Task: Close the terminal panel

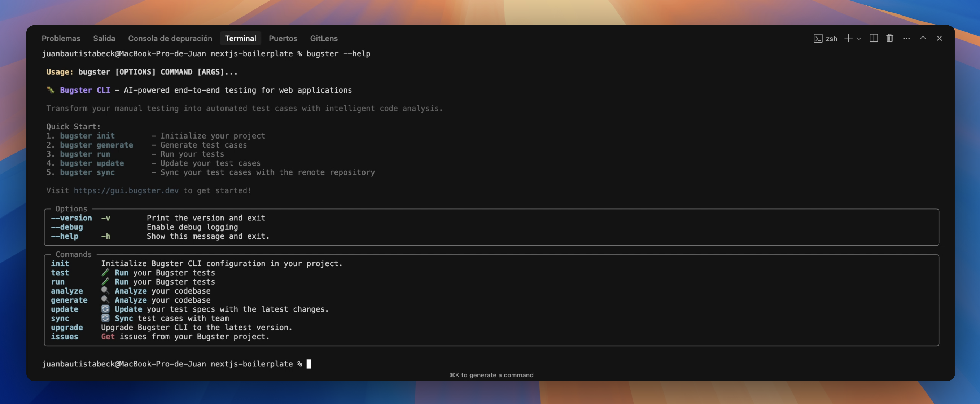Action: tap(939, 38)
